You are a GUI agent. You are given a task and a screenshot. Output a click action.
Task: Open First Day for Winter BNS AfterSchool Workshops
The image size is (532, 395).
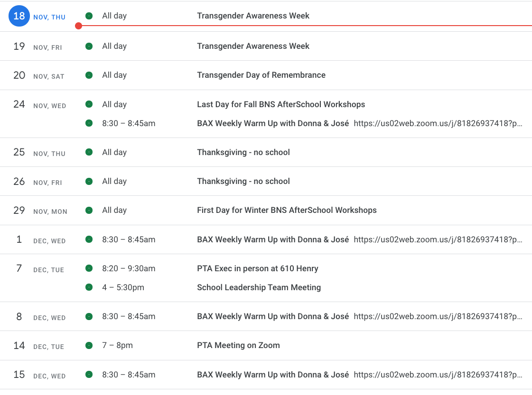(x=287, y=210)
